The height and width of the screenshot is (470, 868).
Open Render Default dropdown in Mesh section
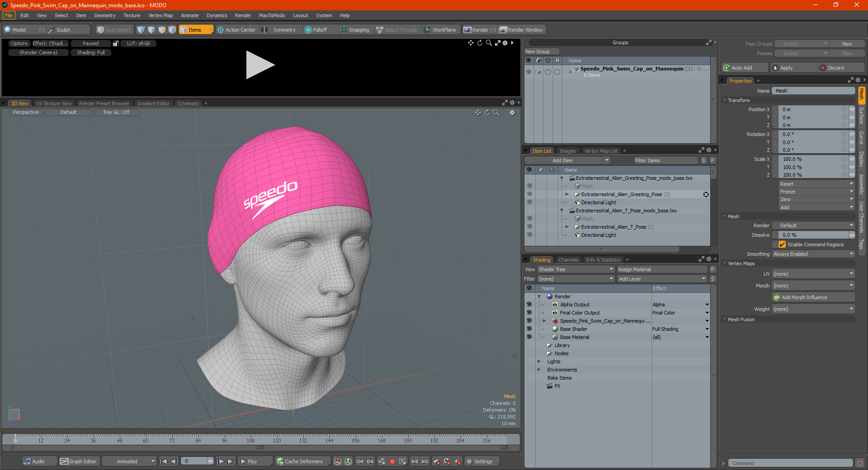[x=813, y=226]
